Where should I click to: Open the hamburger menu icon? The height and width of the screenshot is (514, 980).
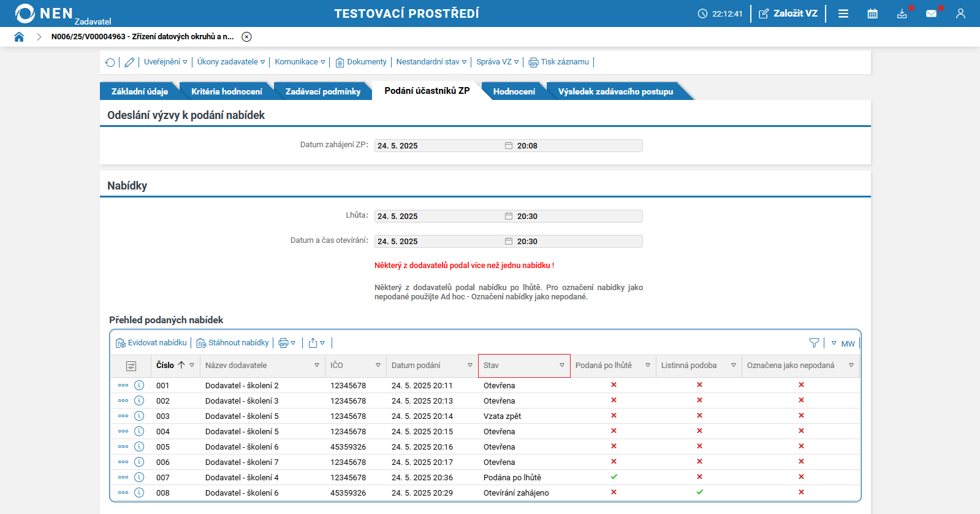coord(843,13)
